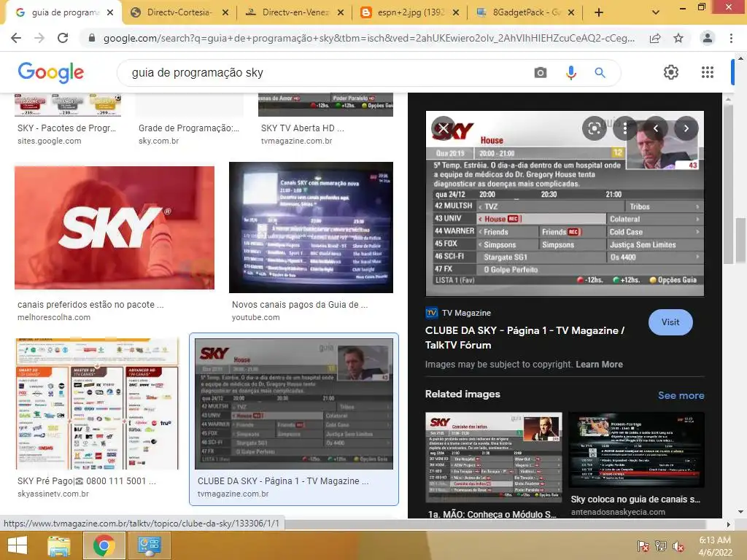Click Grade de Programação sky.com.br result

pyautogui.click(x=189, y=128)
